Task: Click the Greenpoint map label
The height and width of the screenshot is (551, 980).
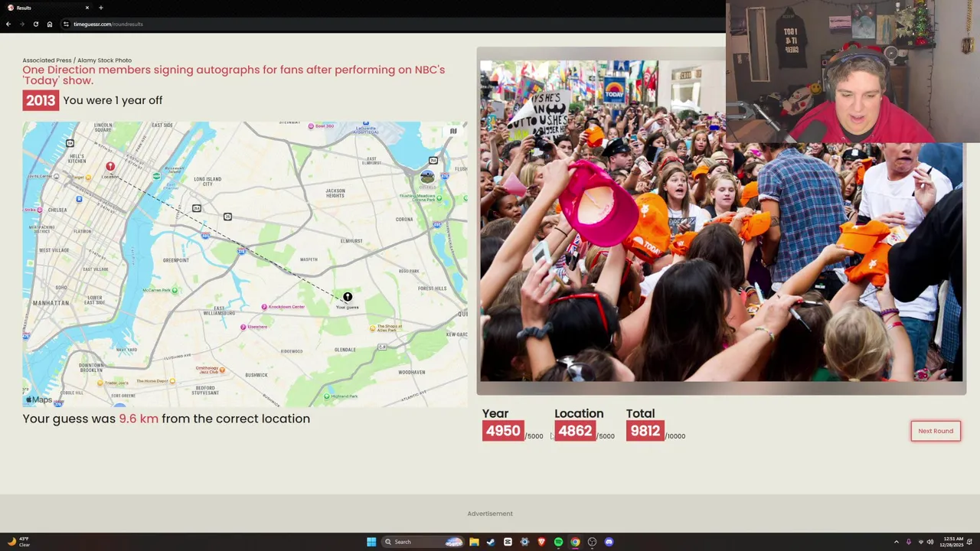Action: (x=176, y=260)
